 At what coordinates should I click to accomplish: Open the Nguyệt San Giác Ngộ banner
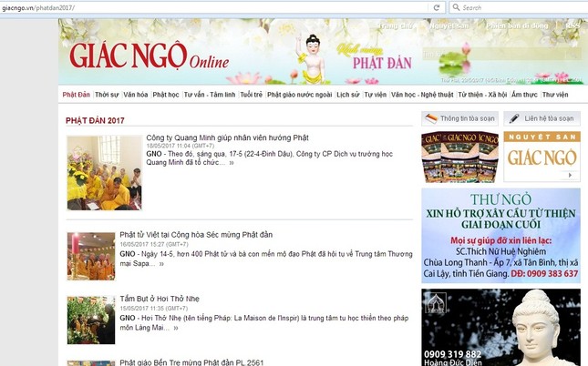[x=542, y=157]
